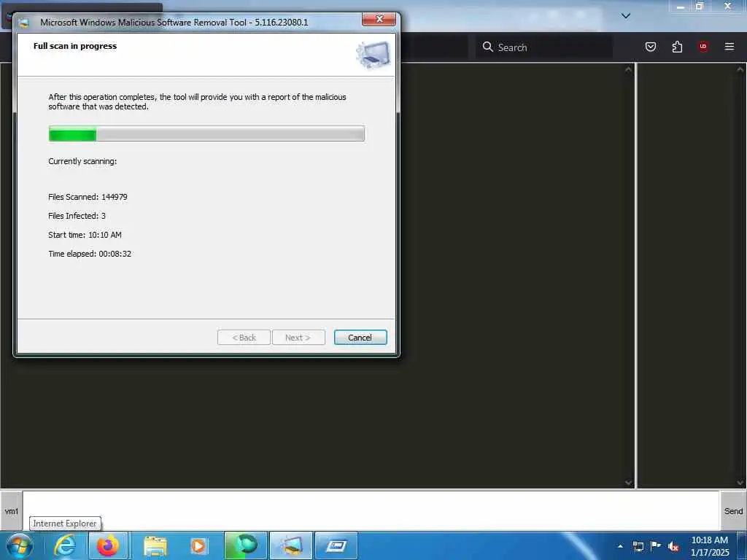
Task: Minimize the Firefox window
Action: (681, 6)
